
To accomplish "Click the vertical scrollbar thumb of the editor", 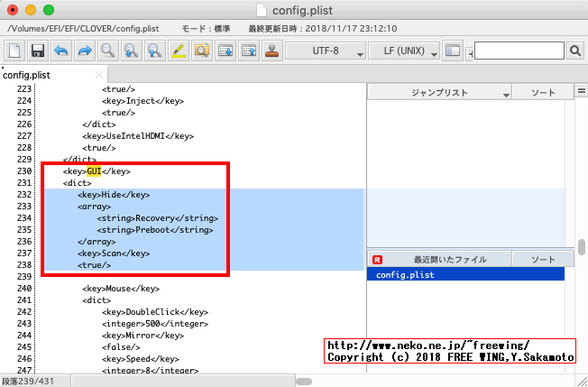I will coord(582,247).
